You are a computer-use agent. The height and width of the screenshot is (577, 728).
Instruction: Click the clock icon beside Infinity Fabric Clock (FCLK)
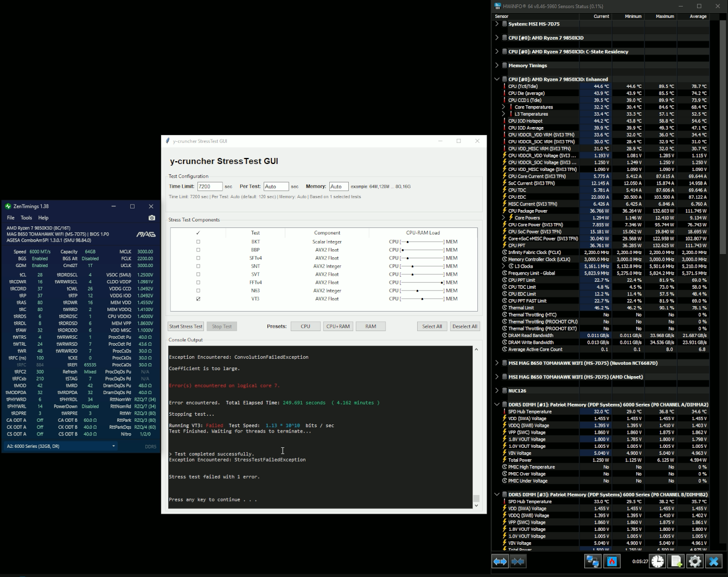pos(505,252)
